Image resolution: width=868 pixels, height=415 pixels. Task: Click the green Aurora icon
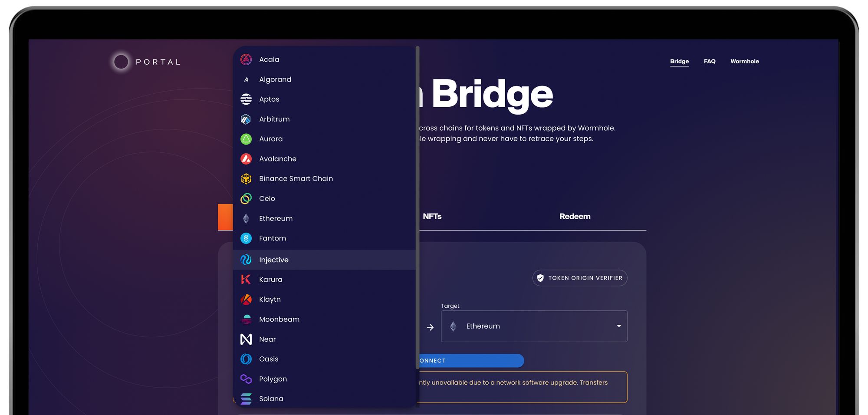[246, 139]
